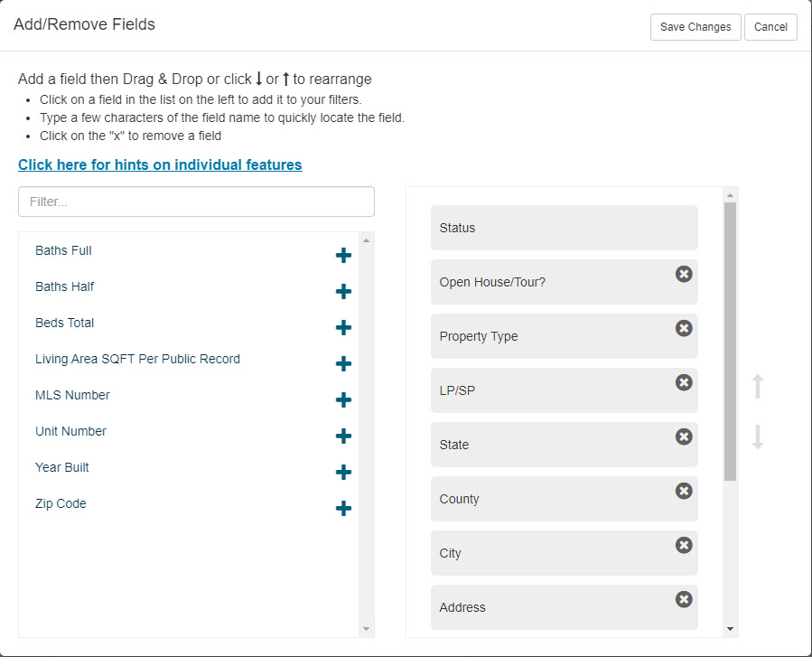The width and height of the screenshot is (812, 657).
Task: Select the Status field in selected list
Action: pos(564,228)
